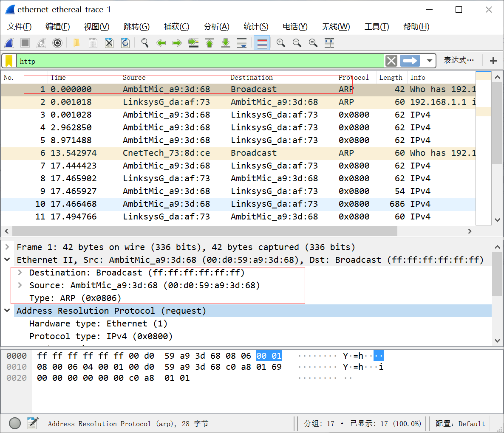Screen dimensions: 504x433
Task: Open the 视图(V) menu
Action: [97, 27]
